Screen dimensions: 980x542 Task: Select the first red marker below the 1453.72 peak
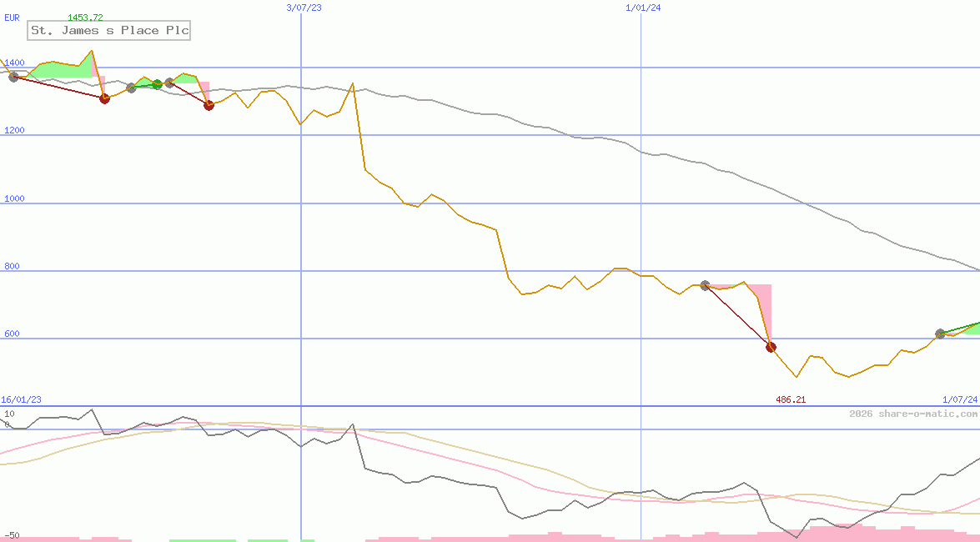pos(104,98)
